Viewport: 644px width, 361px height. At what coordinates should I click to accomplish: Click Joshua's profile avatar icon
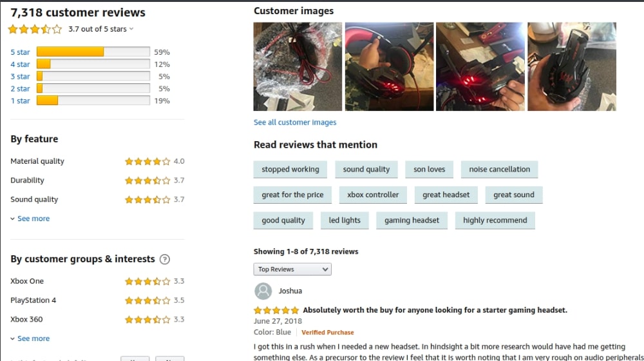[x=263, y=291]
